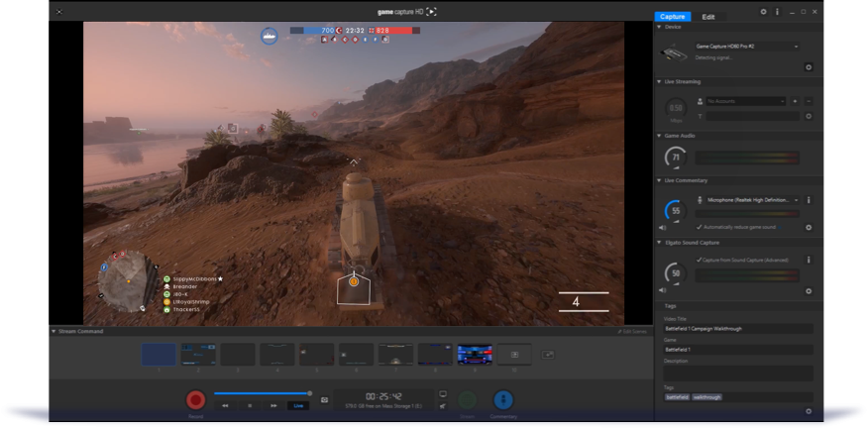Screen dimensions: 868x428
Task: Click the monitor icon beside the timer
Action: pyautogui.click(x=443, y=394)
